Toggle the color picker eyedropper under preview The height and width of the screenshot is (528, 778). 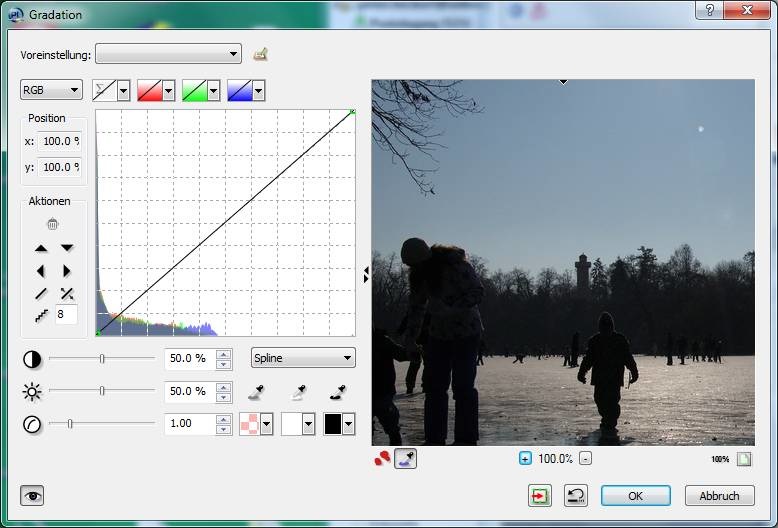tap(406, 459)
